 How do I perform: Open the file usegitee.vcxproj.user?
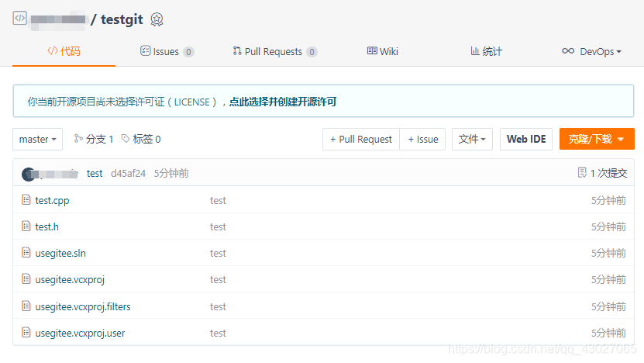(80, 333)
